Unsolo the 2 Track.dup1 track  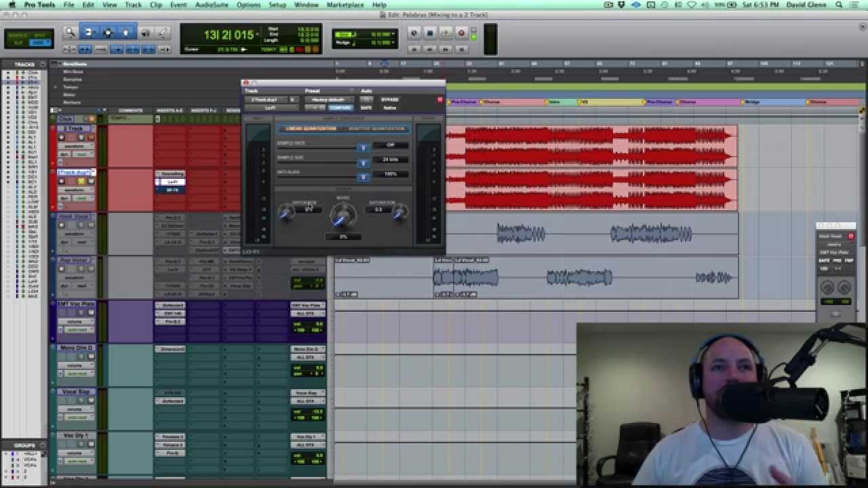click(x=81, y=181)
